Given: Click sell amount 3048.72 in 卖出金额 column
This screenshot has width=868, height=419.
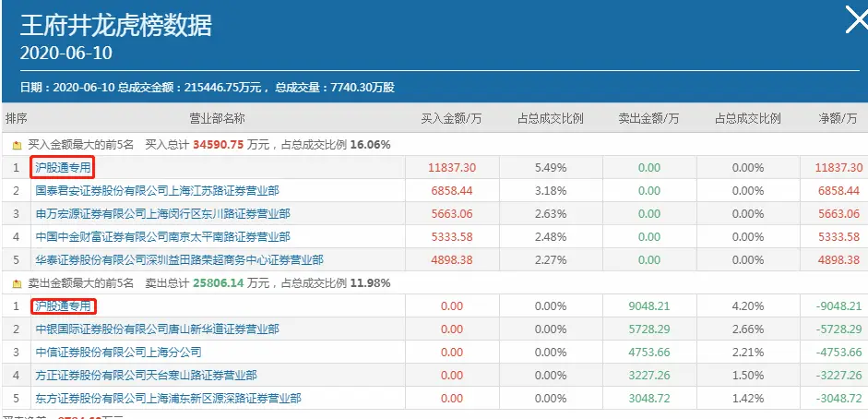Looking at the screenshot, I should pos(649,399).
